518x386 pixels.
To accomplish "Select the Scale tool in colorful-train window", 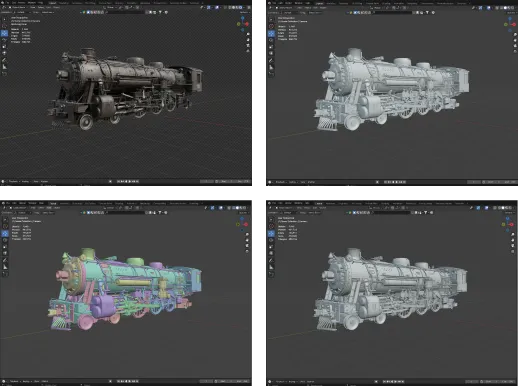I will click(x=5, y=247).
